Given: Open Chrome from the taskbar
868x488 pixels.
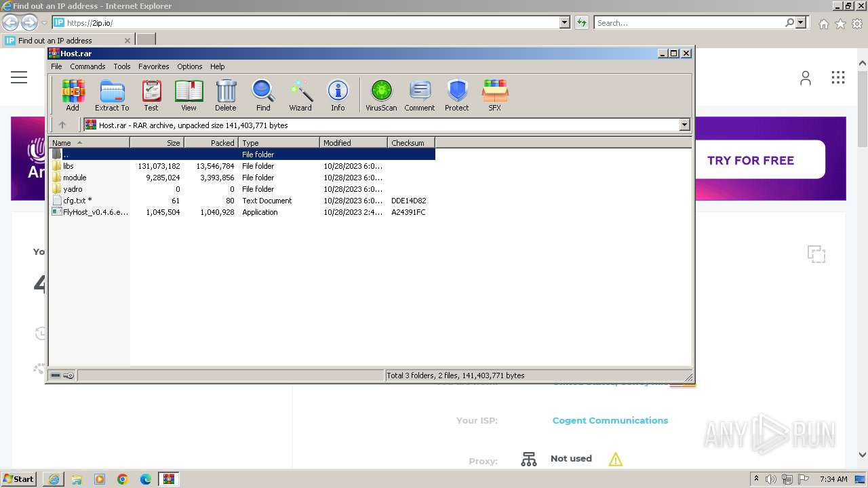Looking at the screenshot, I should click(123, 479).
